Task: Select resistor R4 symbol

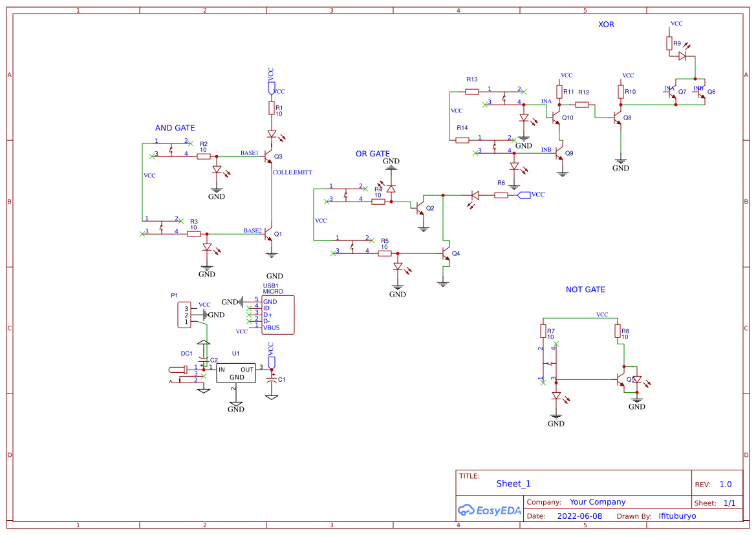Action: pos(378,202)
